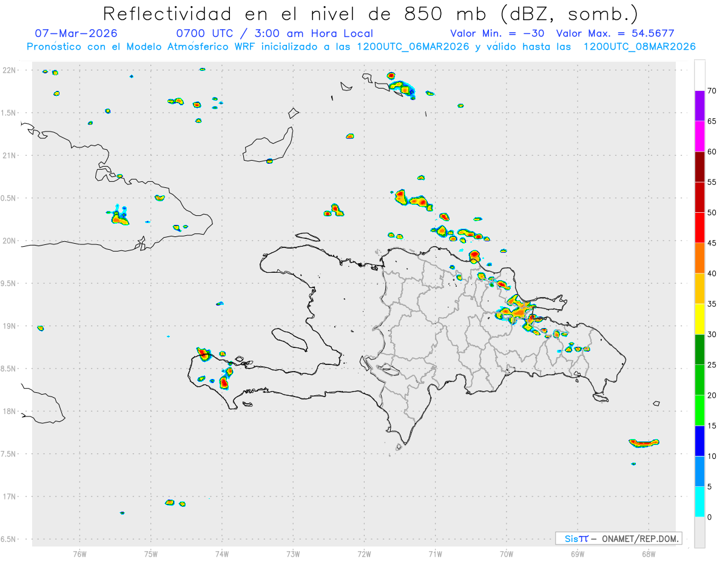Click the purple 65-70 dBZ color band
The image size is (728, 562).
[x=699, y=106]
